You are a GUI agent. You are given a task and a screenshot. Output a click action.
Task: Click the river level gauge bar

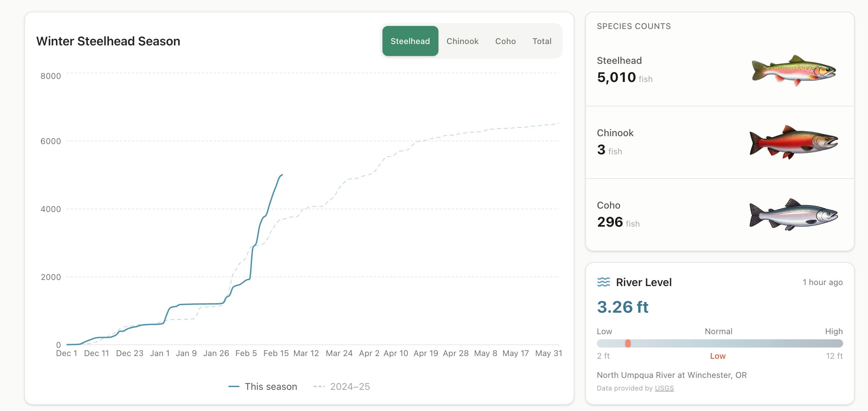pyautogui.click(x=734, y=343)
